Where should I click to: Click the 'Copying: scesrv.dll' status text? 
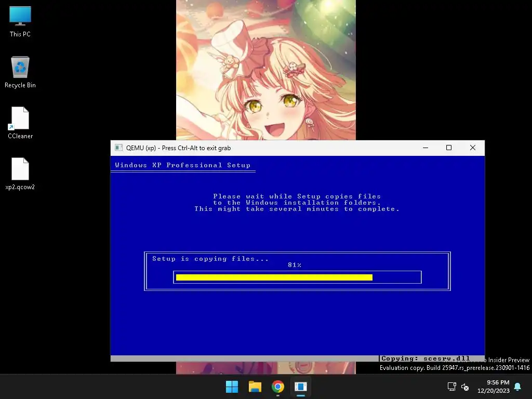[426, 358]
